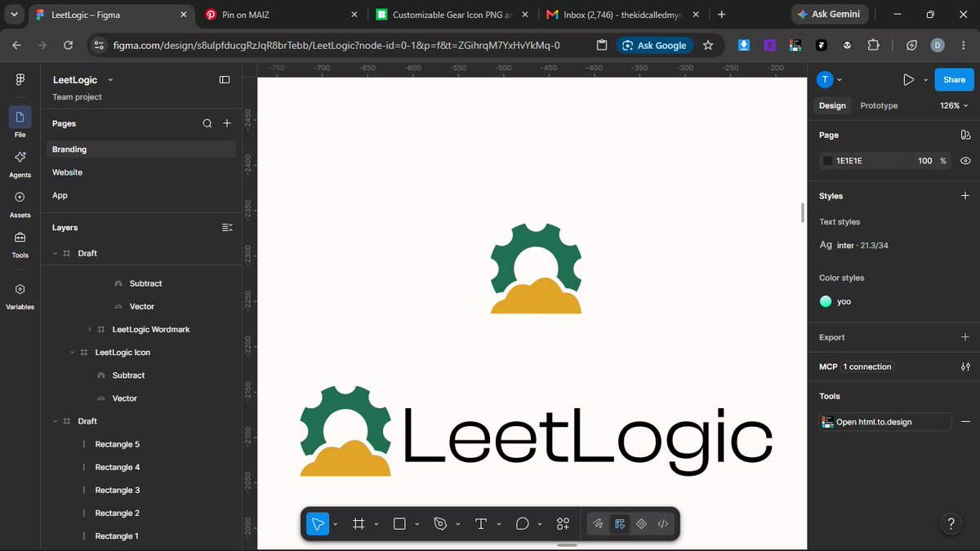Screen dimensions: 980x551
Task: Click the Ask Google button
Action: click(655, 46)
